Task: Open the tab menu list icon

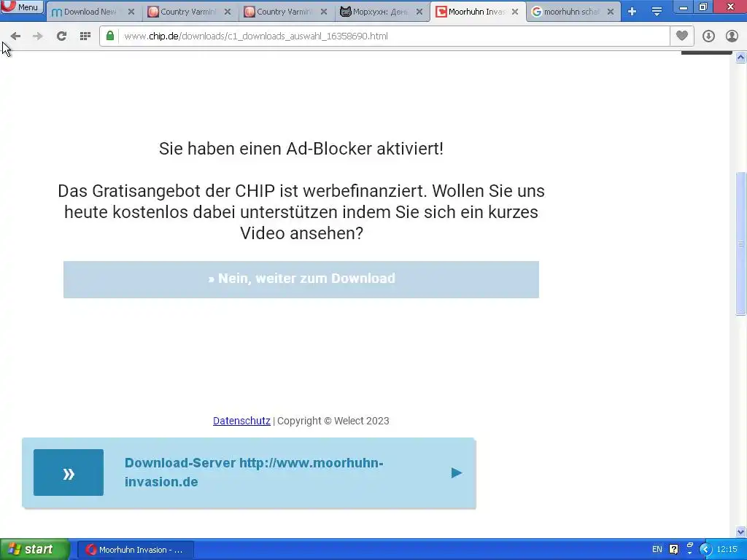Action: pyautogui.click(x=657, y=12)
